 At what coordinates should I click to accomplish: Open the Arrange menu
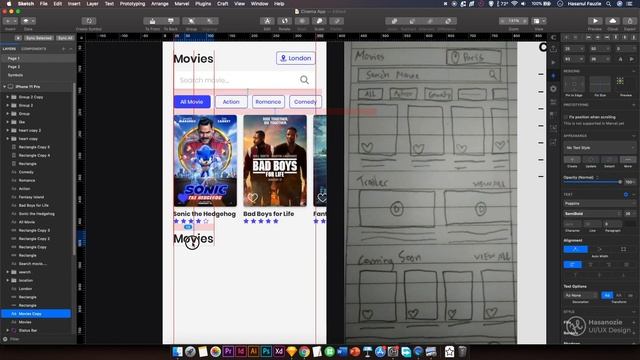click(x=160, y=4)
